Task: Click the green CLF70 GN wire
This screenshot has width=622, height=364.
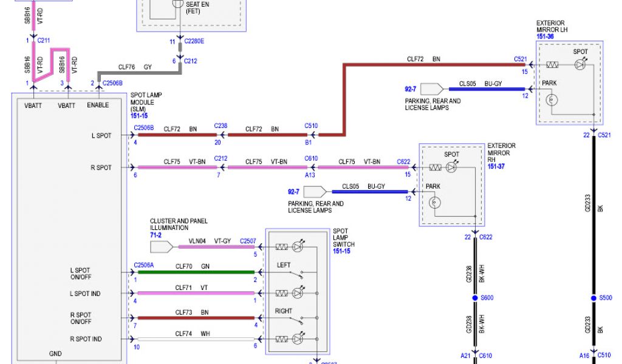Action: tap(196, 272)
